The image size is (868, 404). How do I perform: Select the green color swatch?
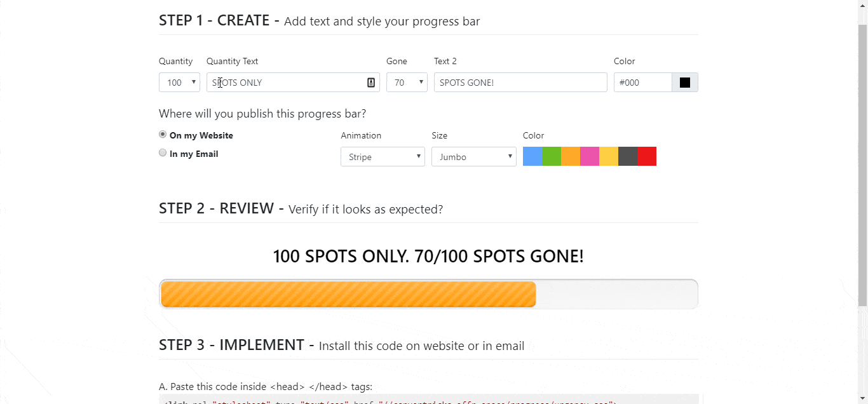(x=552, y=156)
